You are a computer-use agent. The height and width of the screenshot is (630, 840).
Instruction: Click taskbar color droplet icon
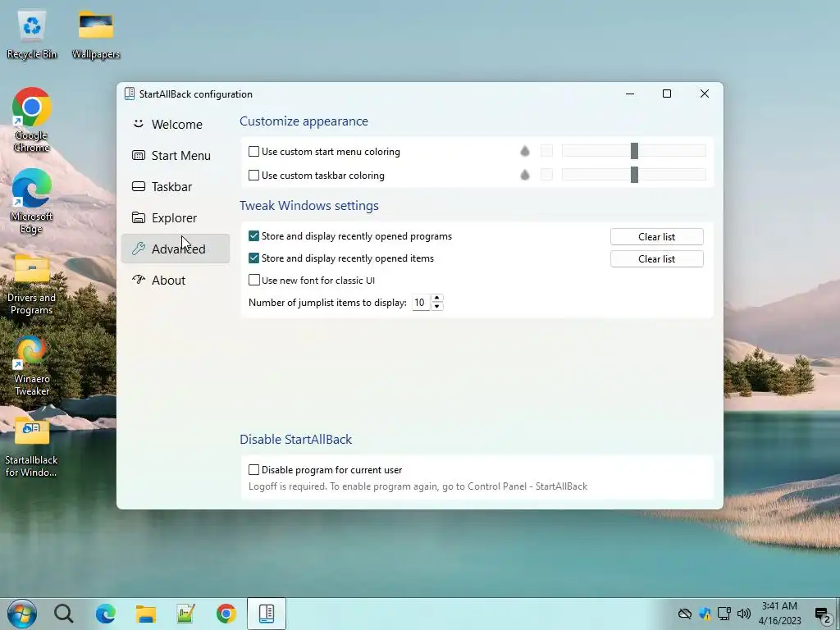click(x=525, y=175)
